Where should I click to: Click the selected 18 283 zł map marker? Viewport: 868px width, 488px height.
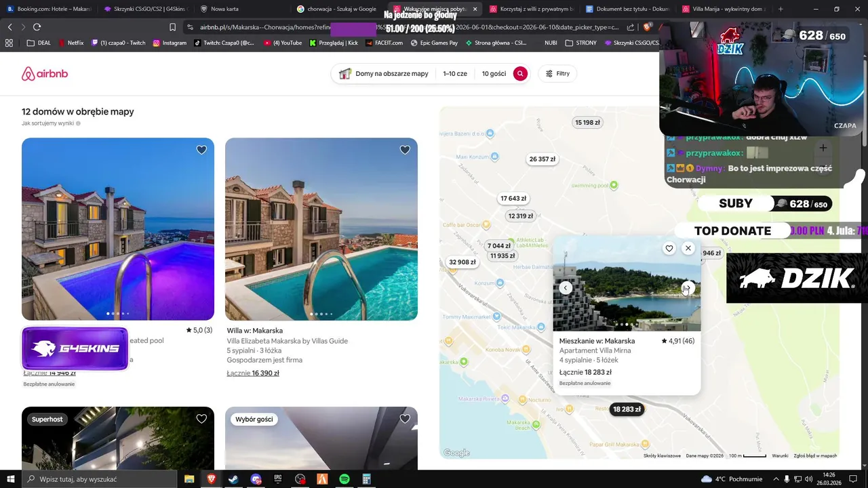(627, 409)
